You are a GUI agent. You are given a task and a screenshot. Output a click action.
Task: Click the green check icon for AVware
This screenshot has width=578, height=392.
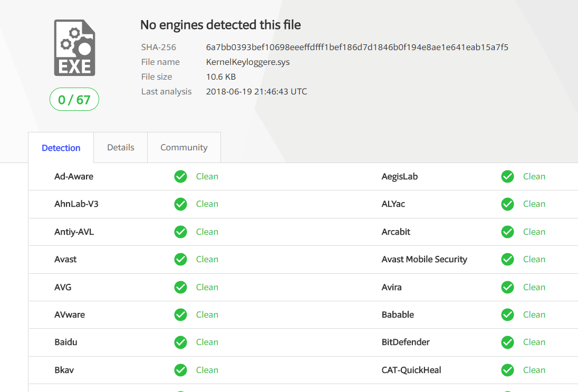(x=180, y=314)
